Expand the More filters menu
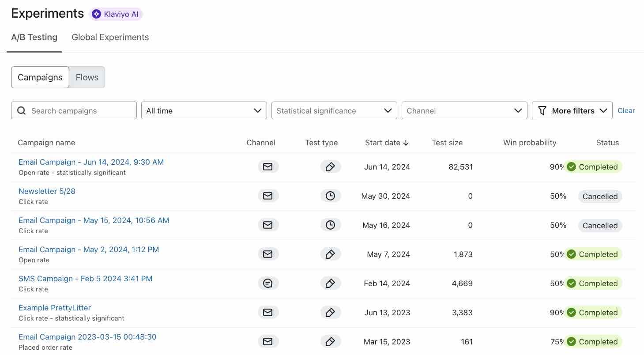The width and height of the screenshot is (644, 355). (x=572, y=110)
